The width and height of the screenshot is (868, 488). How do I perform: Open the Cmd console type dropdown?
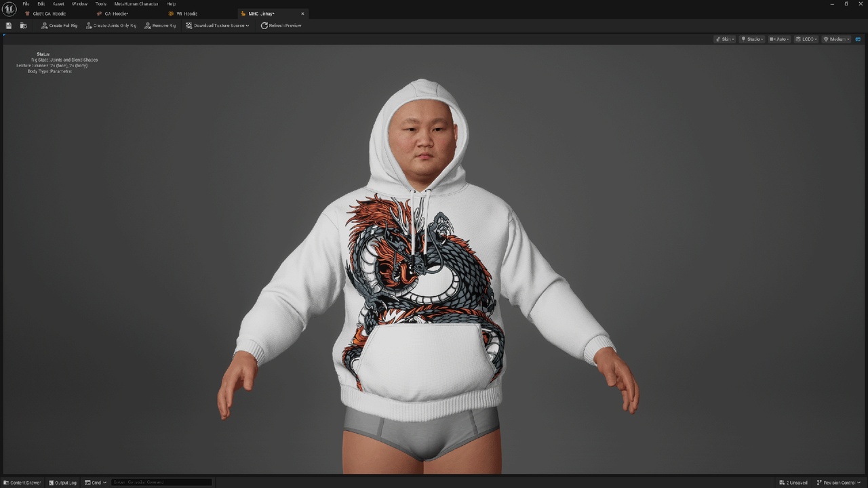pos(96,483)
